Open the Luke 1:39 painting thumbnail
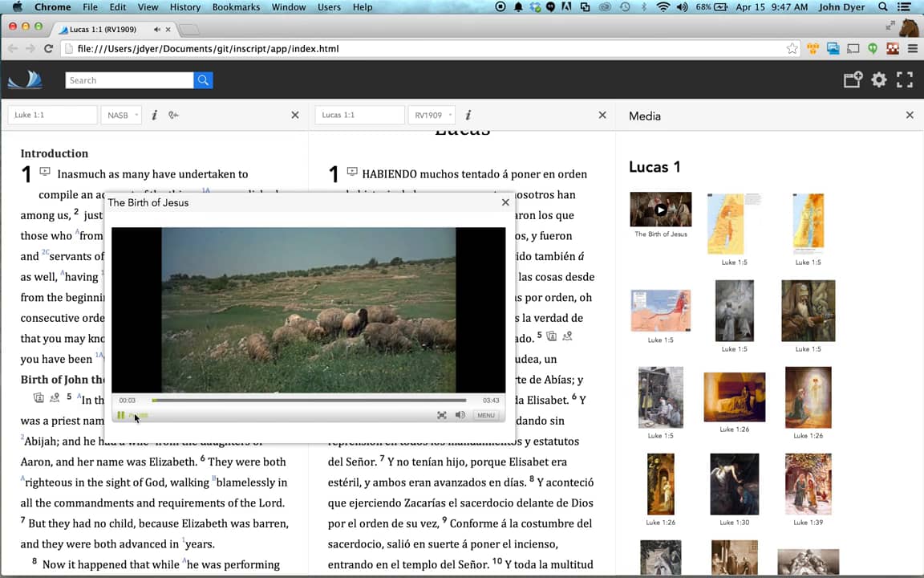The width and height of the screenshot is (924, 578). (x=808, y=484)
